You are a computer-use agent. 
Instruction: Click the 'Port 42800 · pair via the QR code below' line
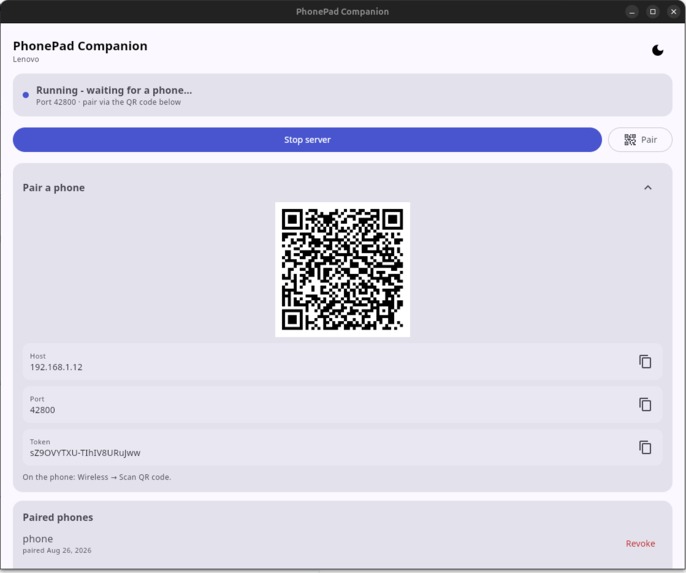pos(108,102)
